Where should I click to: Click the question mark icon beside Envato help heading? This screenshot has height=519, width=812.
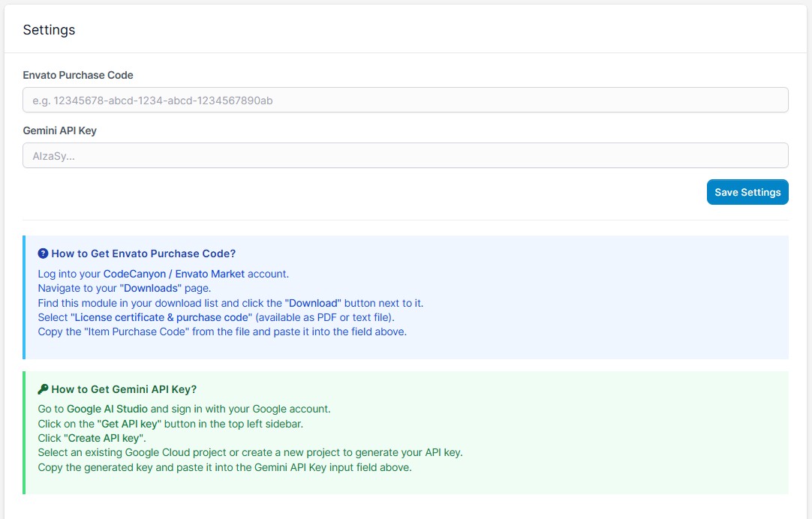(43, 253)
